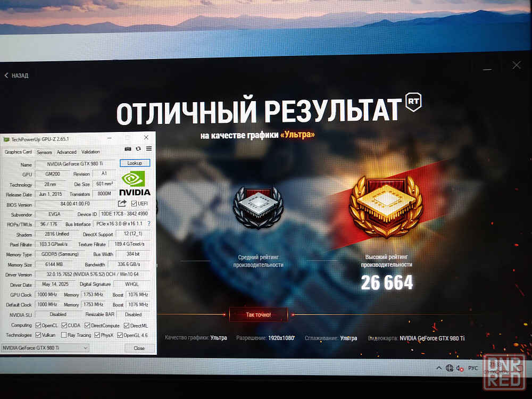Click the DirectX Support value 12 (12_1)

point(132,234)
